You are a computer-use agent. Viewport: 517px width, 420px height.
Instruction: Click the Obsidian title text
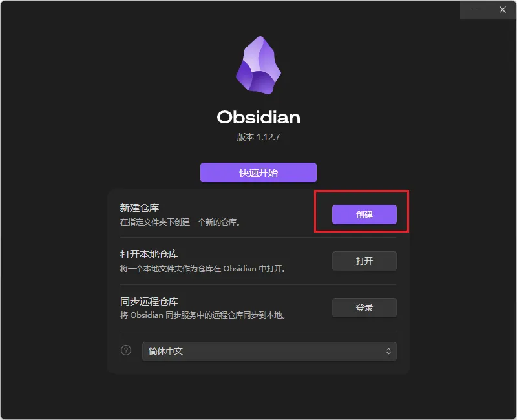point(258,118)
